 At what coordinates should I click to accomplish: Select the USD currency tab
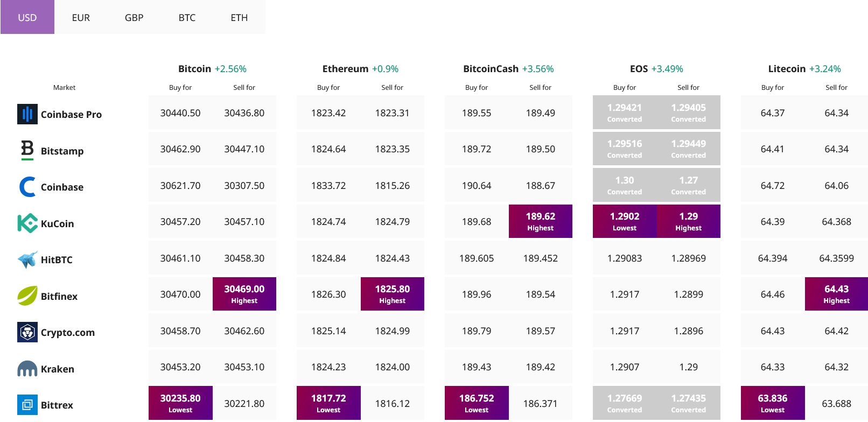27,17
